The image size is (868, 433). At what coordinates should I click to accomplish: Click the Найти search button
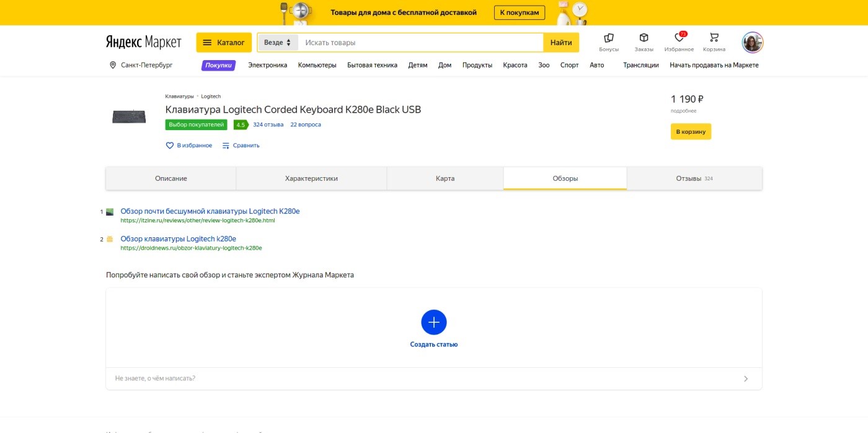(561, 43)
